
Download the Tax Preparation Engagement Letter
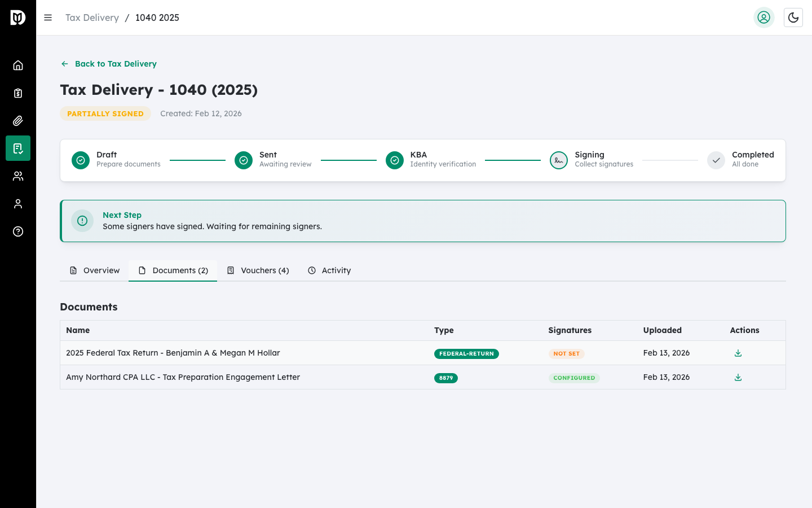tap(738, 376)
